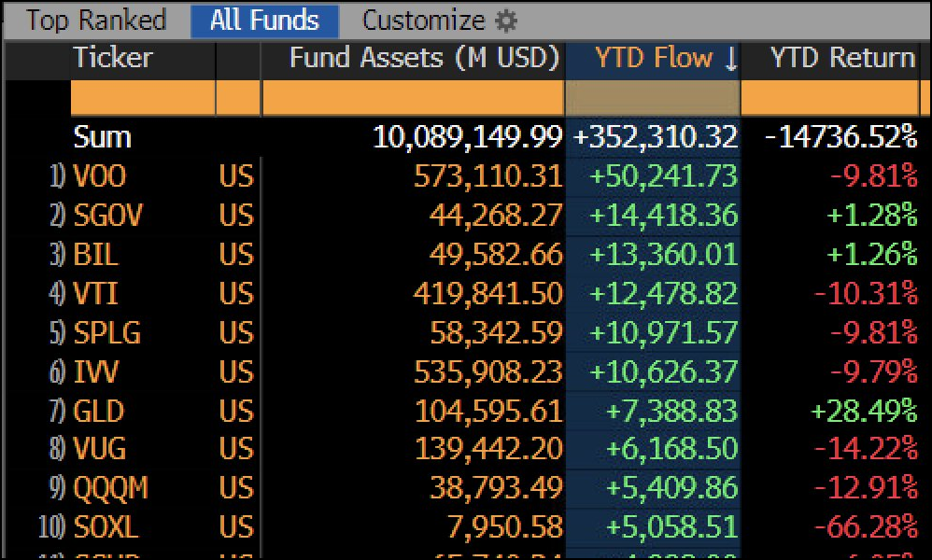Click the Fund Assets (M USD) header
Screen dimensions: 932x560
pyautogui.click(x=424, y=59)
